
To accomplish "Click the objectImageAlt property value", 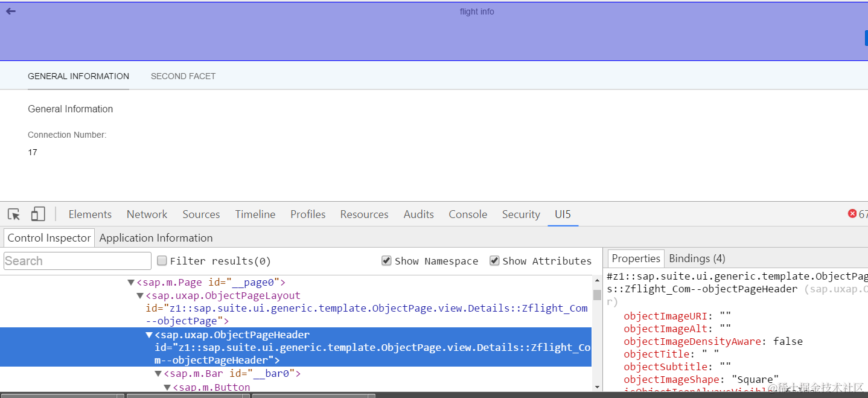I will (x=726, y=329).
